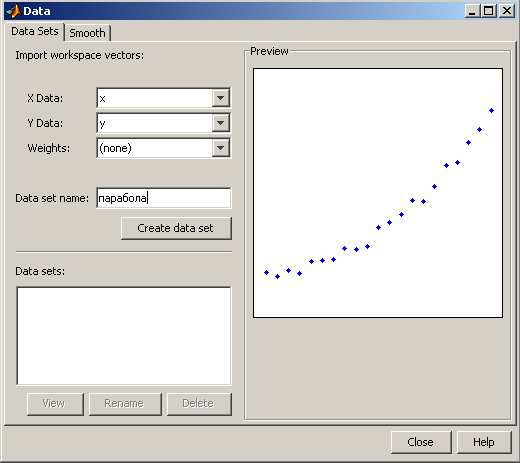Click the MATLAB logo icon in title bar
The width and height of the screenshot is (520, 463).
point(14,11)
